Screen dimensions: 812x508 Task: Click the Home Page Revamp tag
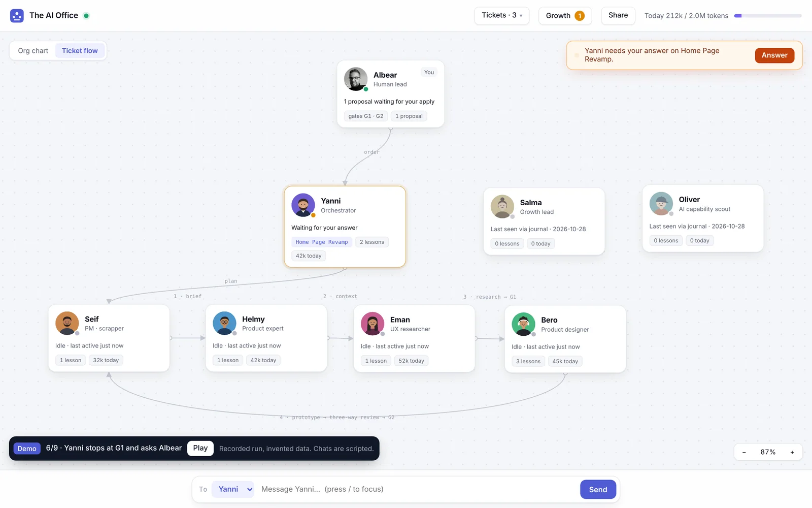pyautogui.click(x=322, y=242)
